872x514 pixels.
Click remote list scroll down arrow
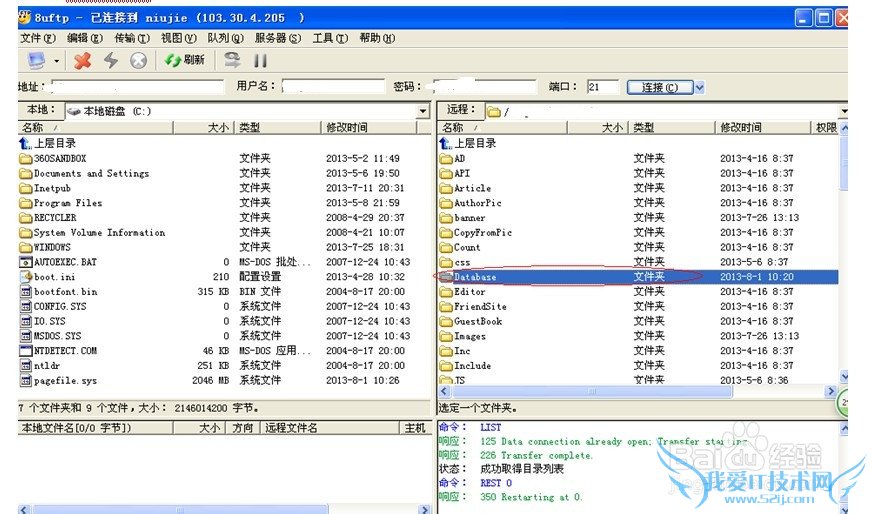[x=844, y=377]
